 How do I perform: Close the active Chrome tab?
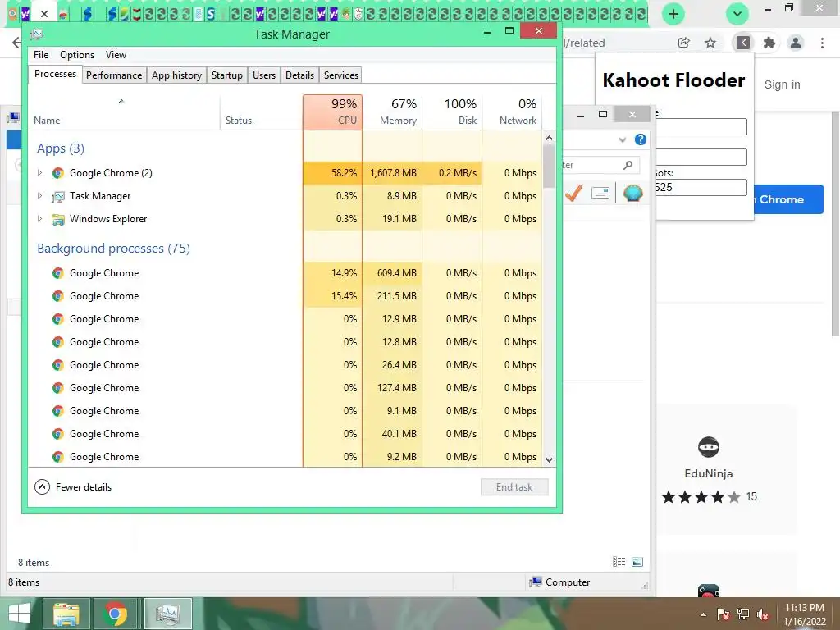(x=44, y=14)
